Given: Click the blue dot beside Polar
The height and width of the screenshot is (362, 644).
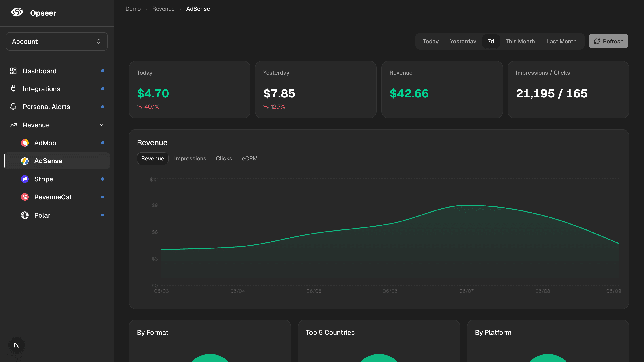Looking at the screenshot, I should [x=102, y=215].
